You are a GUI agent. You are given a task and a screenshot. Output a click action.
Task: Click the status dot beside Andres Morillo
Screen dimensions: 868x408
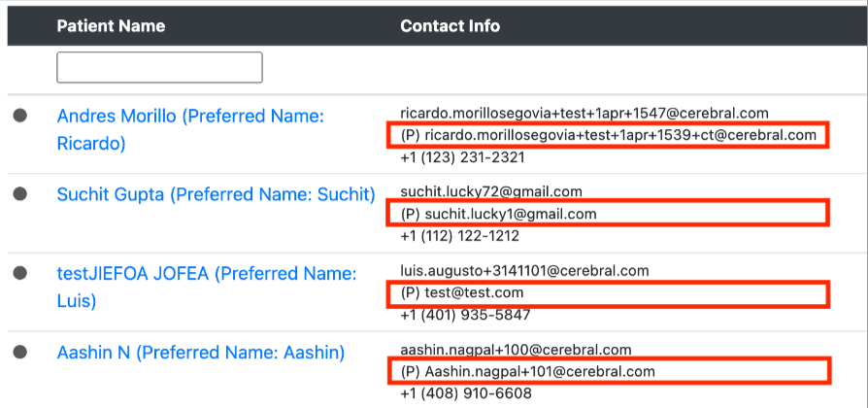(20, 116)
